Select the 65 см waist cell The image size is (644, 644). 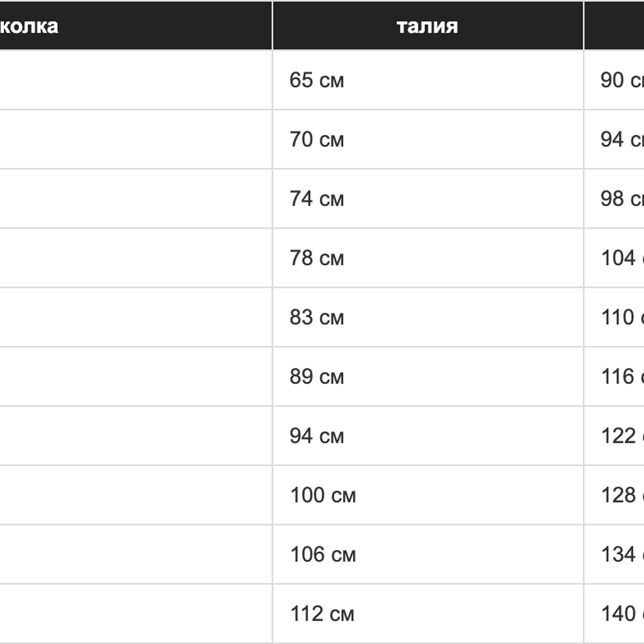[317, 80]
